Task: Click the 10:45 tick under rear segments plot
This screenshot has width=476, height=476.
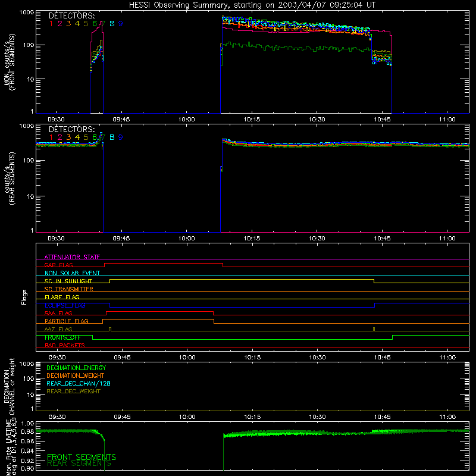Action: coord(382,239)
